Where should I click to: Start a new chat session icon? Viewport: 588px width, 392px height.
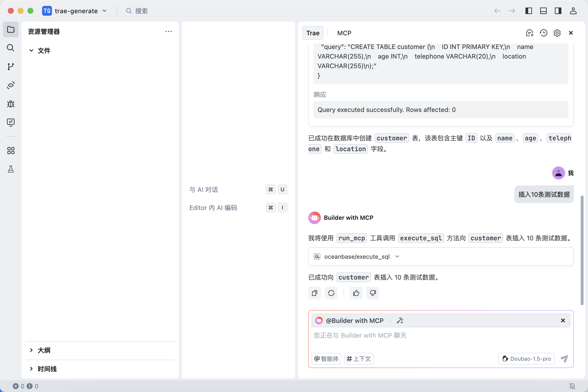(529, 33)
